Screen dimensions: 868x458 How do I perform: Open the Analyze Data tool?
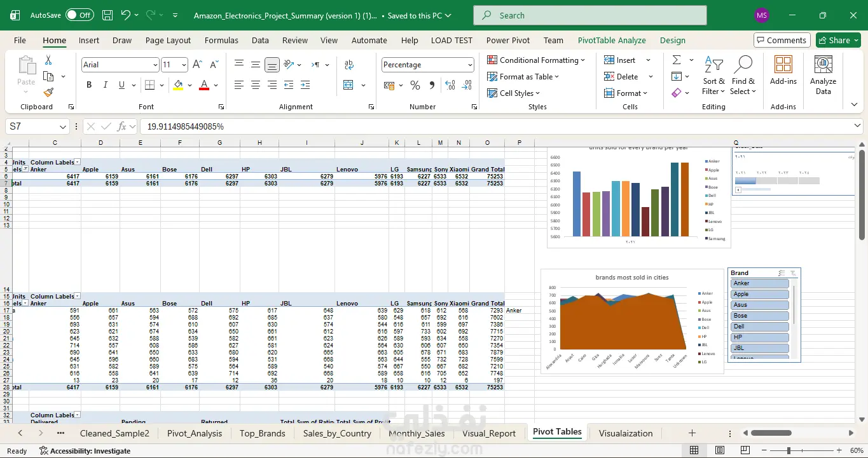tap(823, 75)
